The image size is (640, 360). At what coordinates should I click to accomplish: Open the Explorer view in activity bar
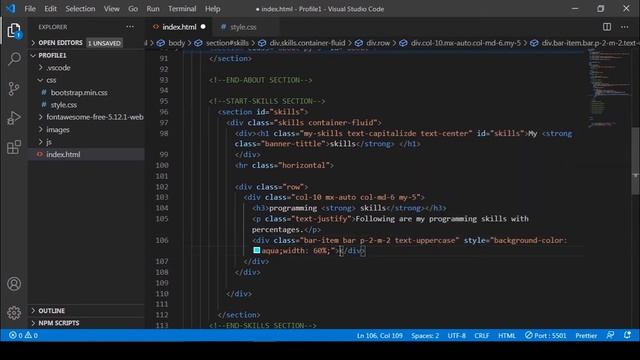(14, 31)
